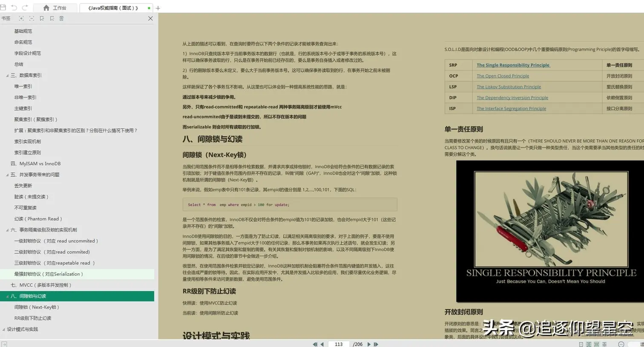The image size is (644, 347).
Task: Click the Home workspace icon
Action: pyautogui.click(x=46, y=8)
